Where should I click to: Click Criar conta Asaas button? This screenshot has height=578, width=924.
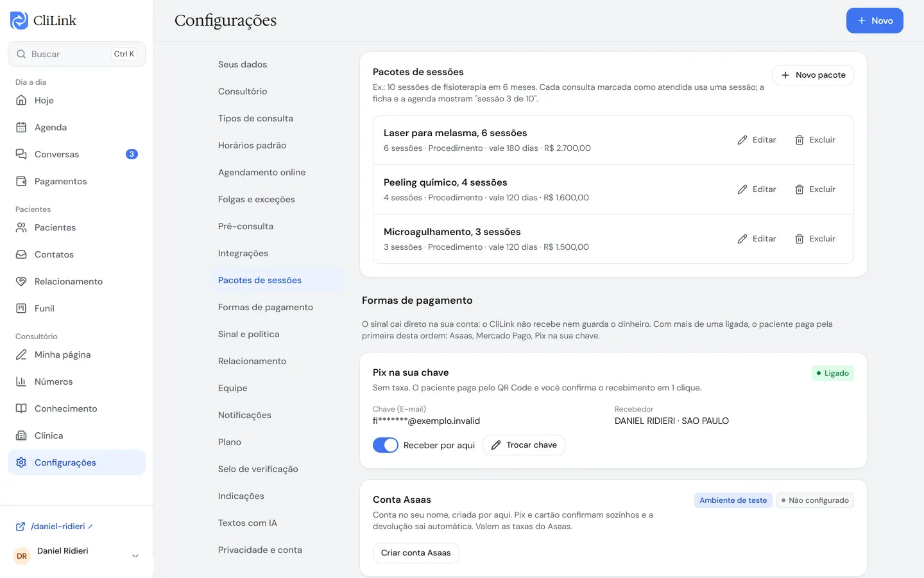416,553
